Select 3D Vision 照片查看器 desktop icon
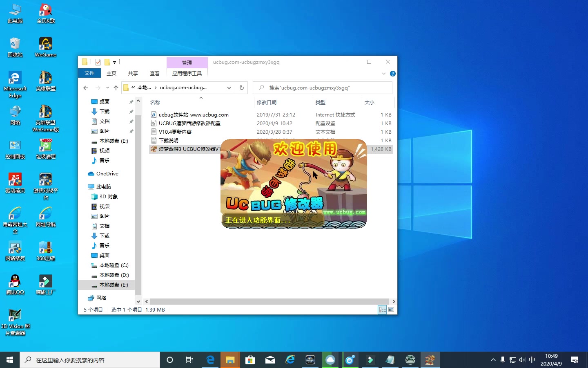The height and width of the screenshot is (368, 588). [15, 322]
